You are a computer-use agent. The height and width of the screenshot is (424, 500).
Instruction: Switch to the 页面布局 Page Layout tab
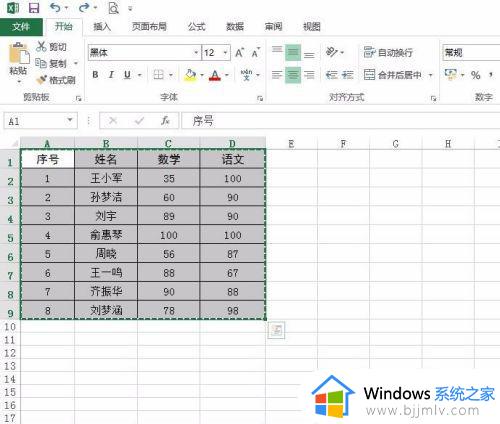pos(149,27)
